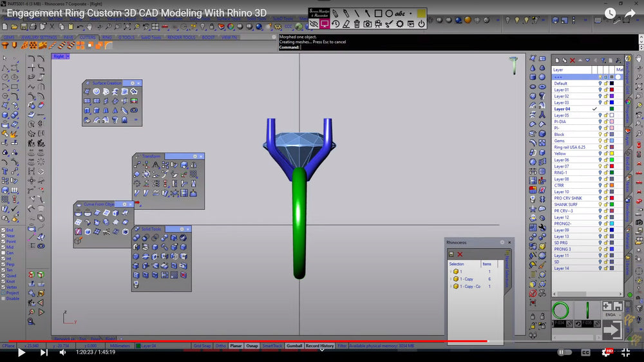644x362 pixels.
Task: Switch to JEWELERY SETTINGS tab
Action: coord(39,37)
